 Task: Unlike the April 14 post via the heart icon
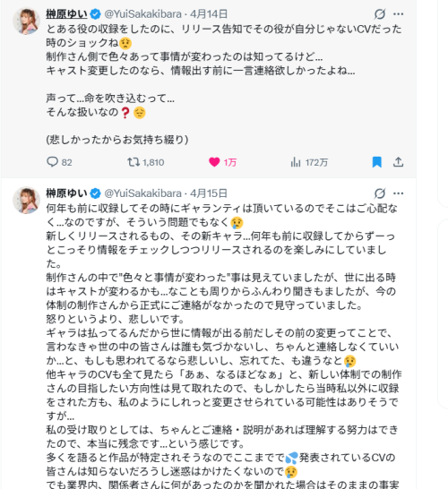coord(214,162)
